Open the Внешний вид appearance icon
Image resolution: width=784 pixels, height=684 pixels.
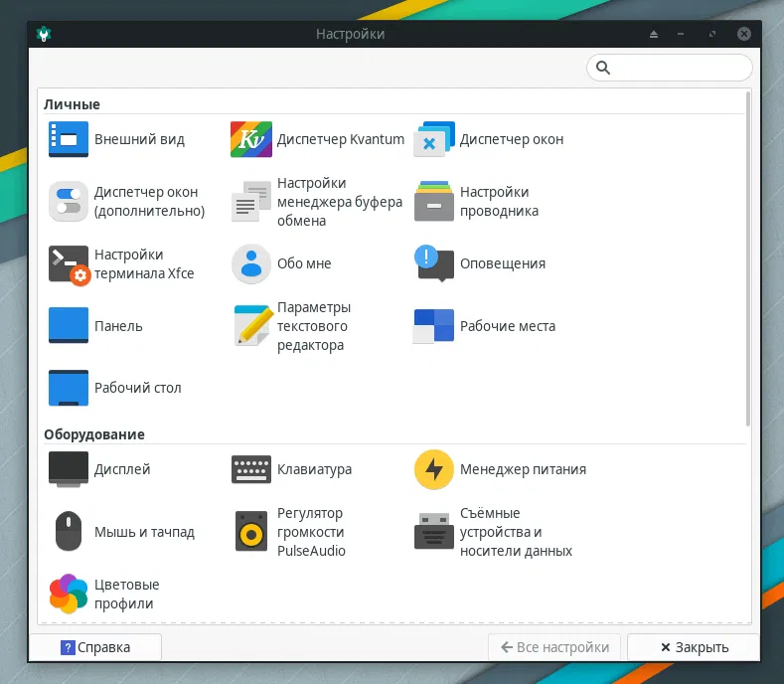coord(69,139)
